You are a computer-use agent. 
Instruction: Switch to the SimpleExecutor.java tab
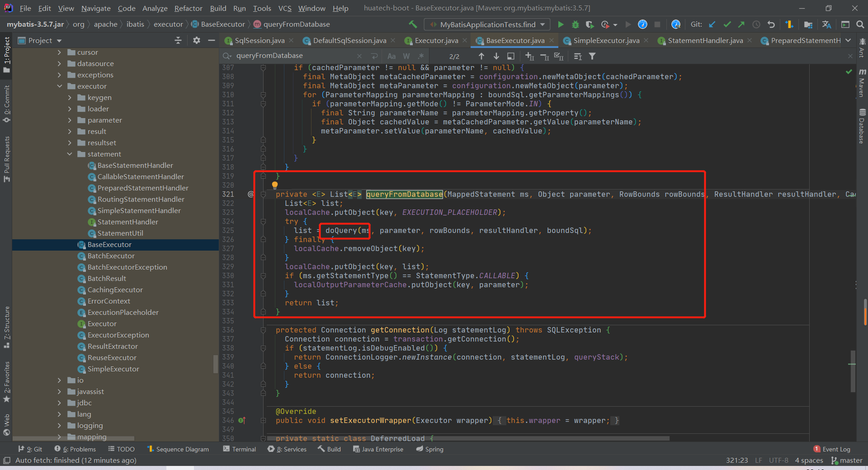click(x=606, y=40)
